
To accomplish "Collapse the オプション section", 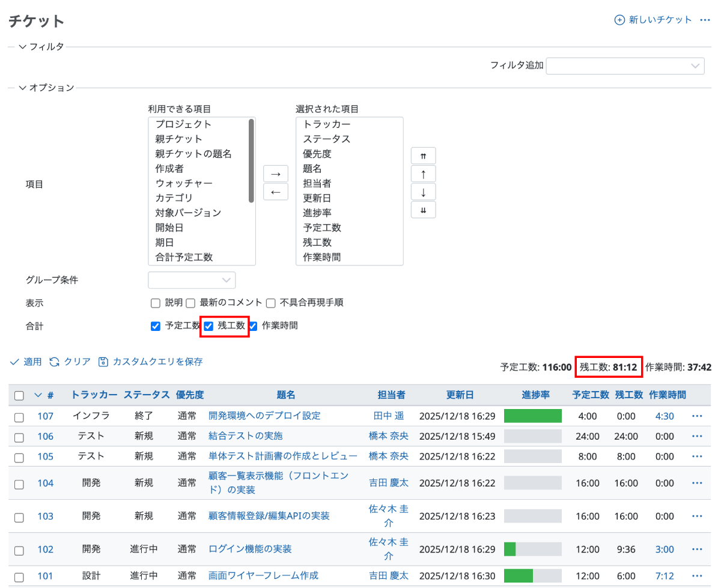I will click(x=23, y=88).
